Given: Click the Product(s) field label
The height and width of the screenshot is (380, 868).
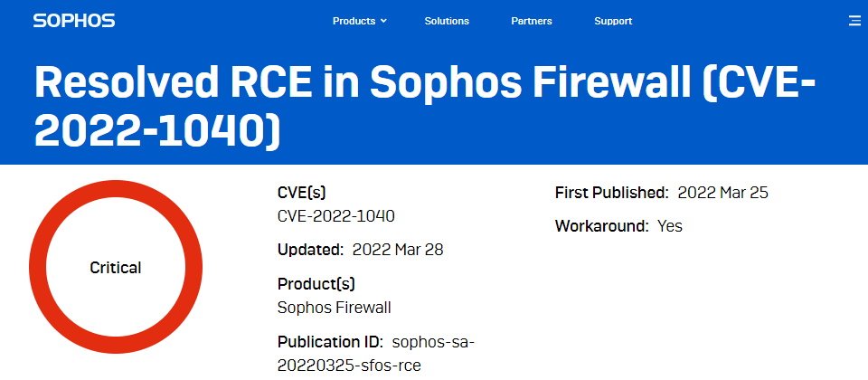Looking at the screenshot, I should 316,283.
